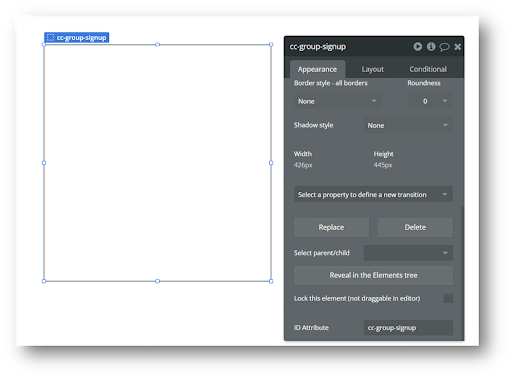
Task: Click the top-left resize handle of the group
Action: 44,44
